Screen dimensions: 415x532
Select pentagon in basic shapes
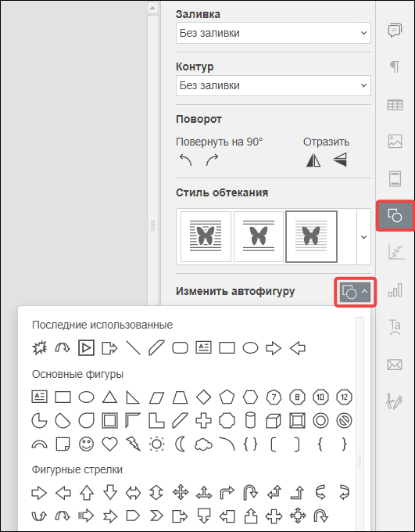227,397
